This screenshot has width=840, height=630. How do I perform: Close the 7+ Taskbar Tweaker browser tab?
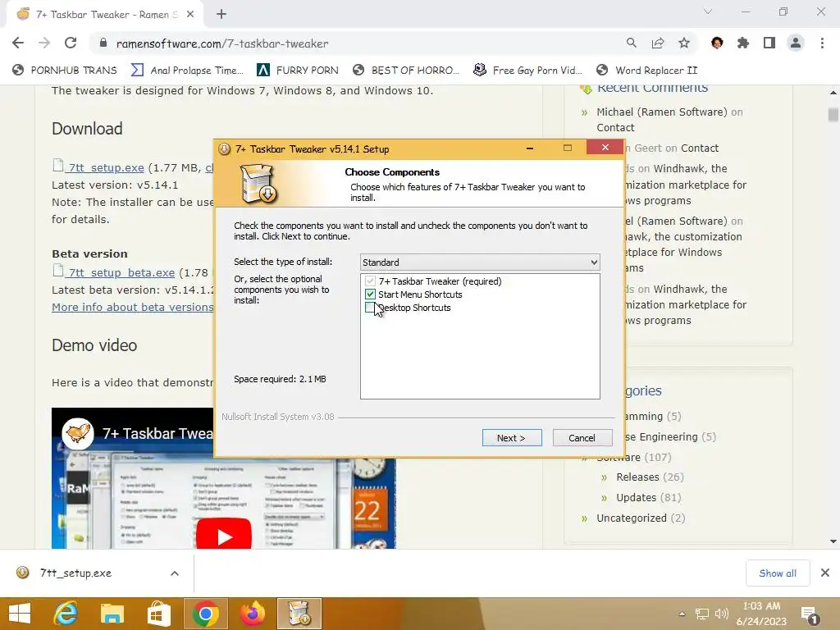point(190,15)
